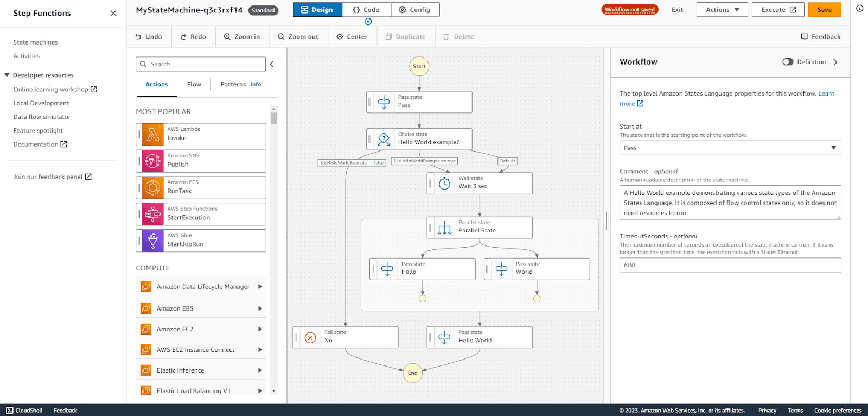Click the Amazon ECS RunTask icon
The image size is (868, 416).
[x=152, y=187]
